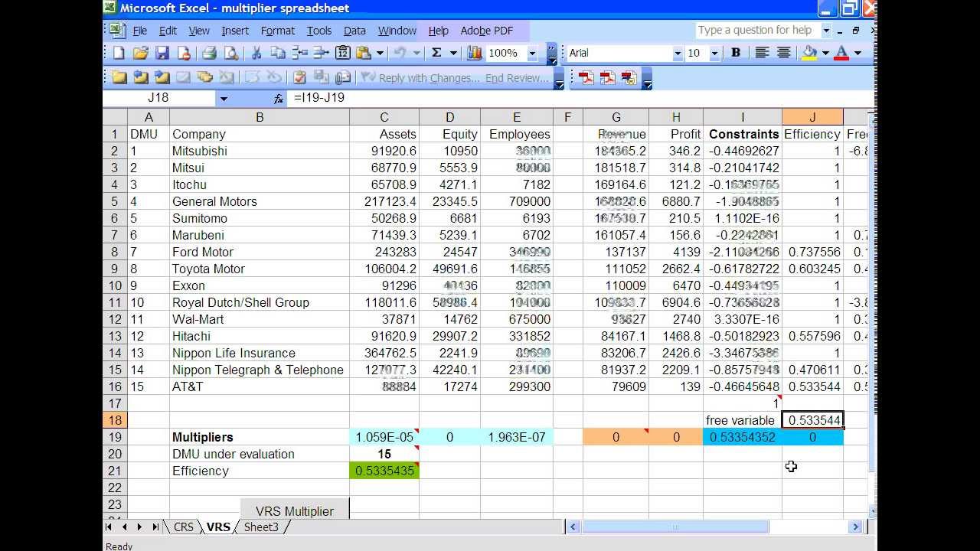
Task: Click the horizontal scrollbar left arrow
Action: click(x=573, y=527)
